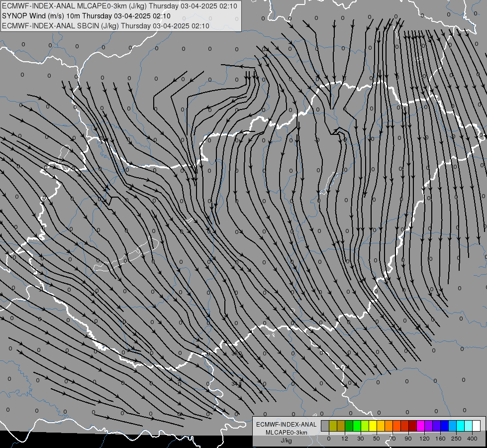Pick the purple swatch right of magenta
Viewport: 487px width, 448px height.
(x=429, y=426)
